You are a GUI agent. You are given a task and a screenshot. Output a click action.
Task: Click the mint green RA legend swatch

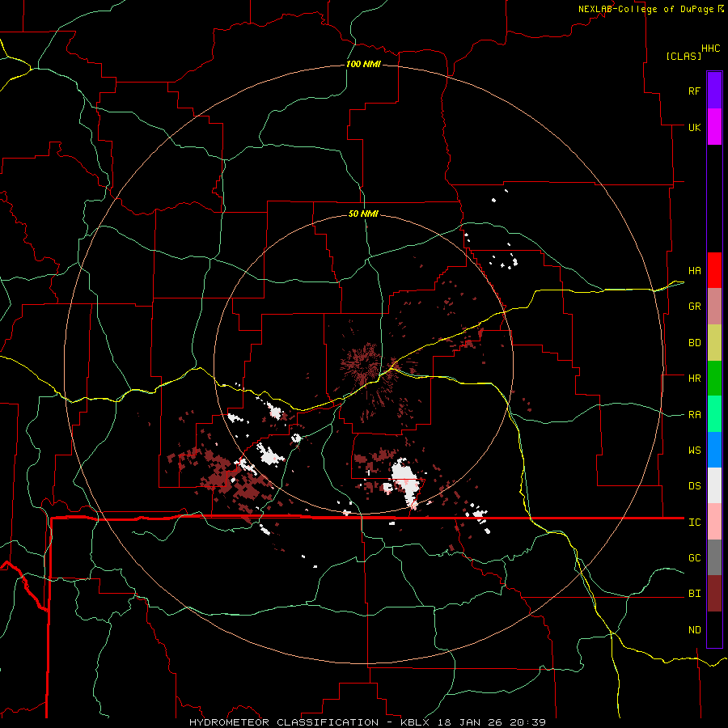[x=714, y=414]
